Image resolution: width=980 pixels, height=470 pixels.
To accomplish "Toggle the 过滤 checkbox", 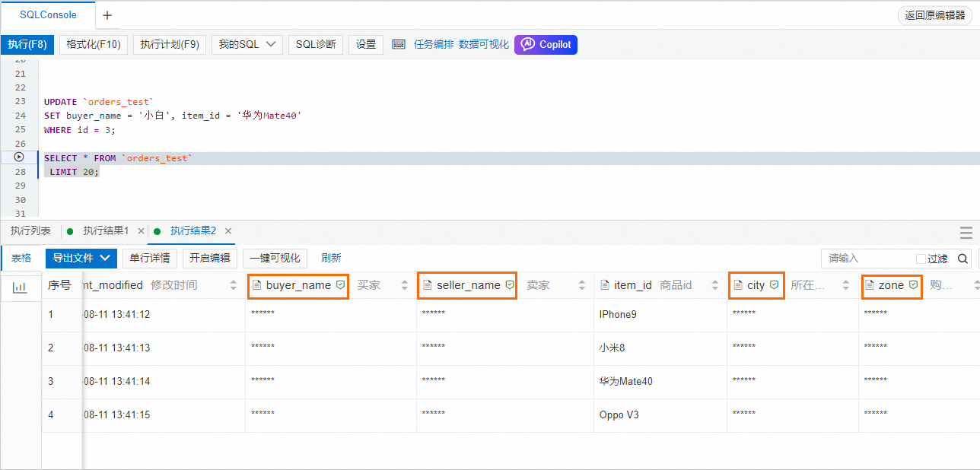I will click(921, 259).
